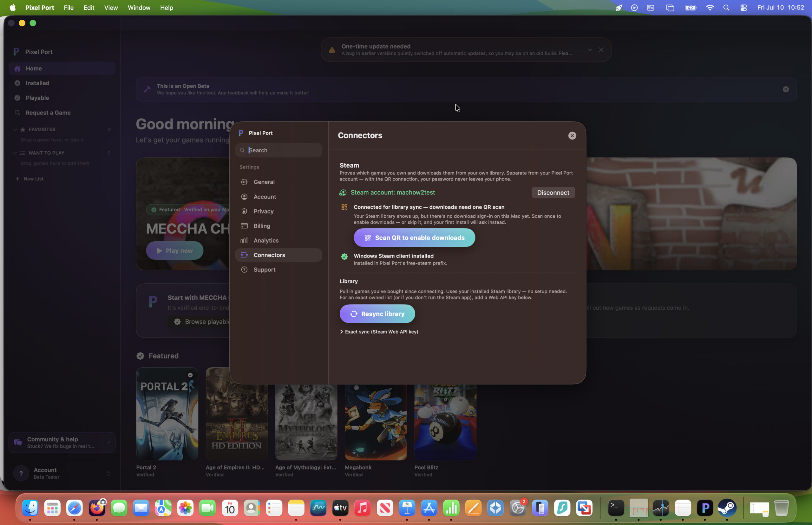This screenshot has height=525, width=812.
Task: Expand the One-time update needed banner
Action: coord(589,50)
